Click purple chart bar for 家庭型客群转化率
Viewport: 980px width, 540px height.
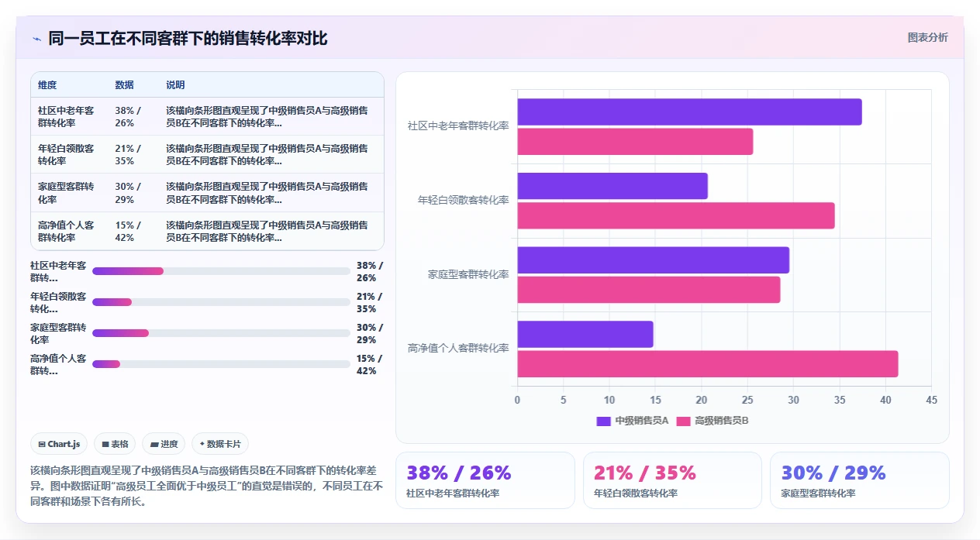tap(654, 260)
